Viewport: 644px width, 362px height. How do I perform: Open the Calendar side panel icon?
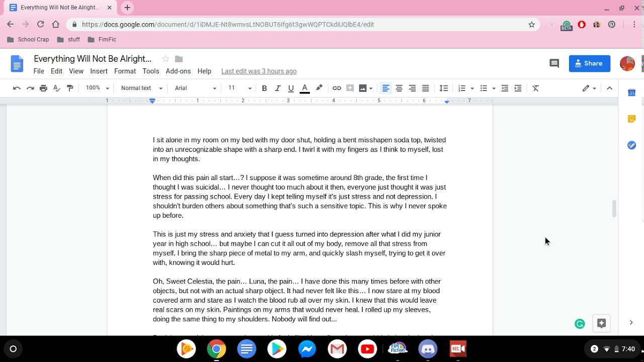click(x=631, y=93)
